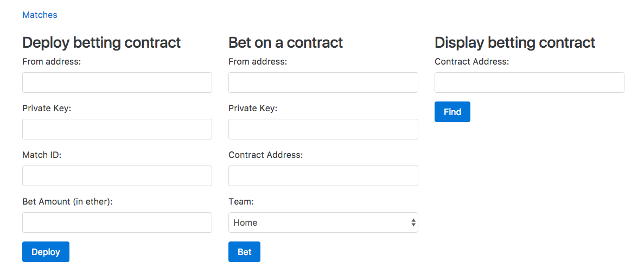Focus Bet section Private Key field

[x=323, y=129]
